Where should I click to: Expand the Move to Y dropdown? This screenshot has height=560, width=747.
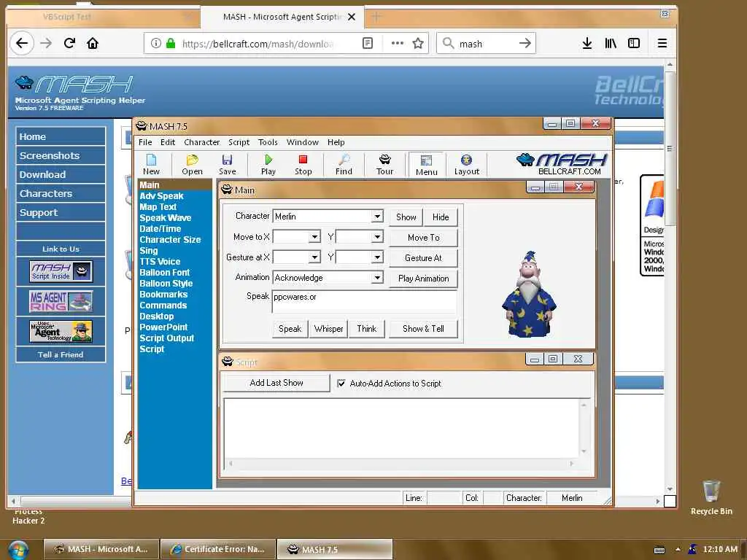pos(377,237)
